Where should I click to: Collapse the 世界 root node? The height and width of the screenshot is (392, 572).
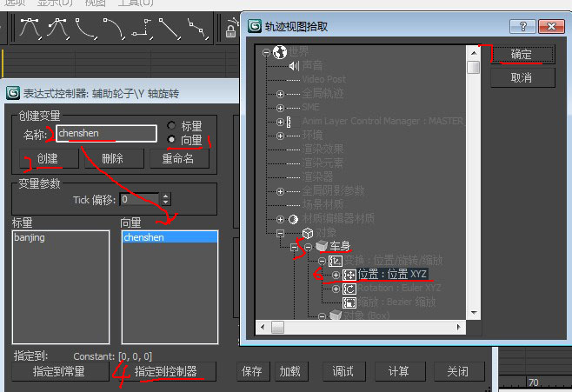pyautogui.click(x=266, y=52)
